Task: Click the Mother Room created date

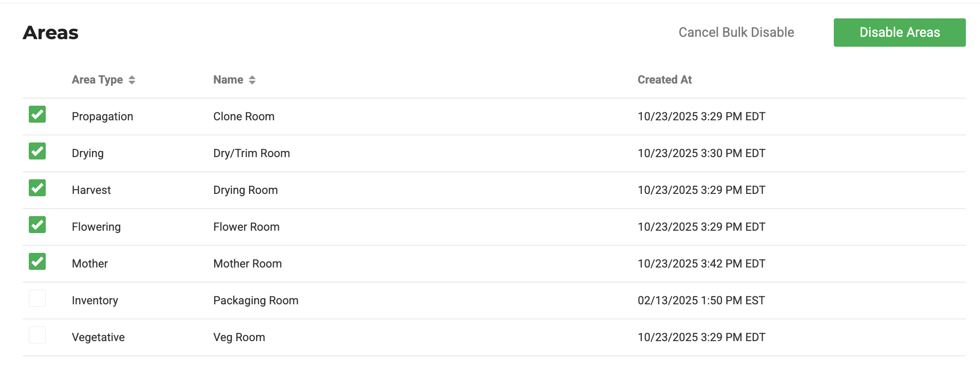Action: pyautogui.click(x=701, y=264)
